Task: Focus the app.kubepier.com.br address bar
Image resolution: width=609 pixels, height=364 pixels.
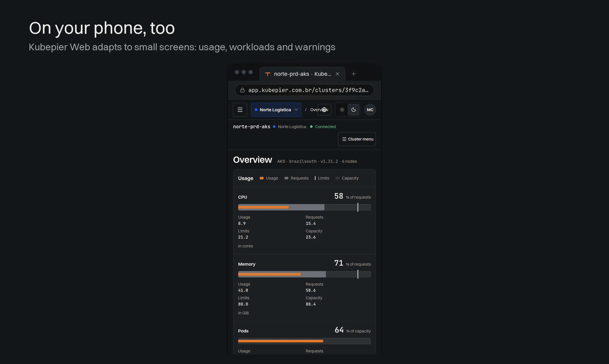Action: point(304,90)
